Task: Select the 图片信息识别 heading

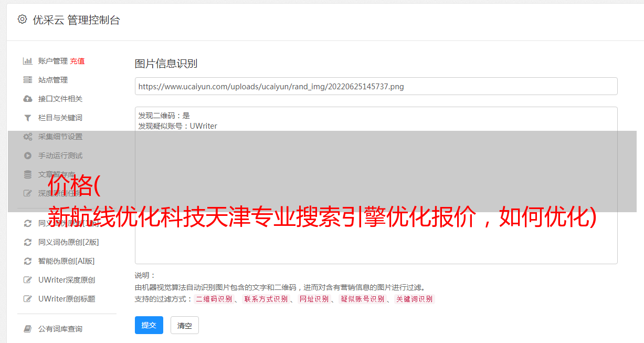Action: pos(166,64)
